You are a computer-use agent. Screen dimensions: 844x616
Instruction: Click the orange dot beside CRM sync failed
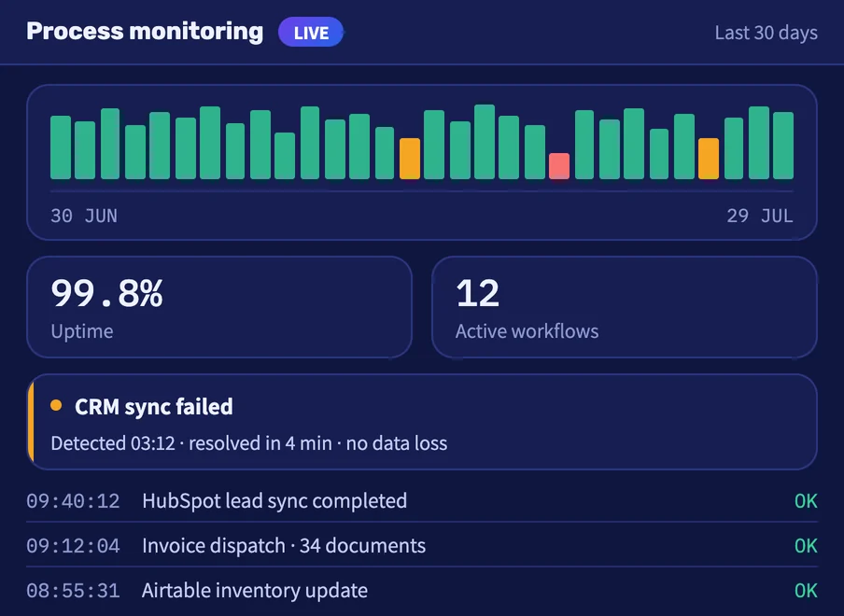coord(56,405)
